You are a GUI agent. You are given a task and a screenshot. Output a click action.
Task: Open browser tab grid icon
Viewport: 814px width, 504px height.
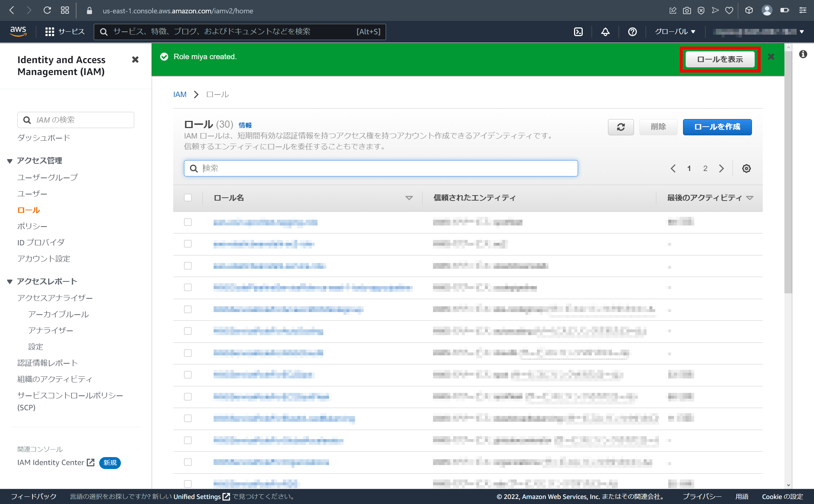coord(65,10)
